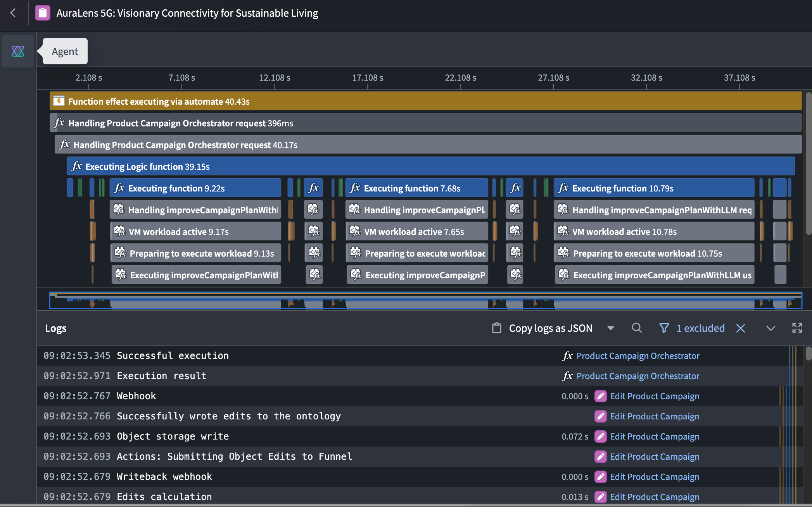Viewport: 812px width, 507px height.
Task: Click the pink clipboard product icon
Action: tap(43, 13)
